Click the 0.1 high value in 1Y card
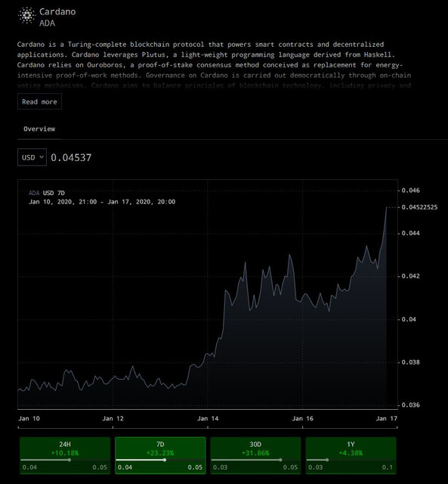This screenshot has height=484, width=448. point(388,467)
